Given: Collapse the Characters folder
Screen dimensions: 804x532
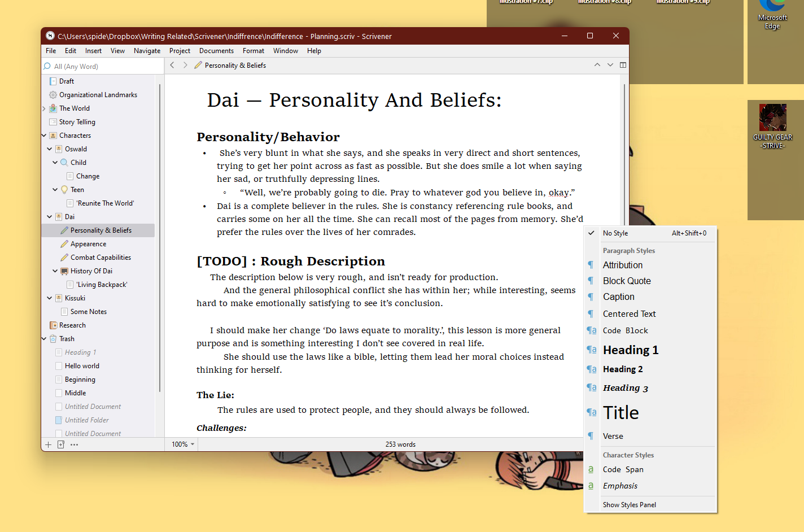Looking at the screenshot, I should [x=44, y=136].
